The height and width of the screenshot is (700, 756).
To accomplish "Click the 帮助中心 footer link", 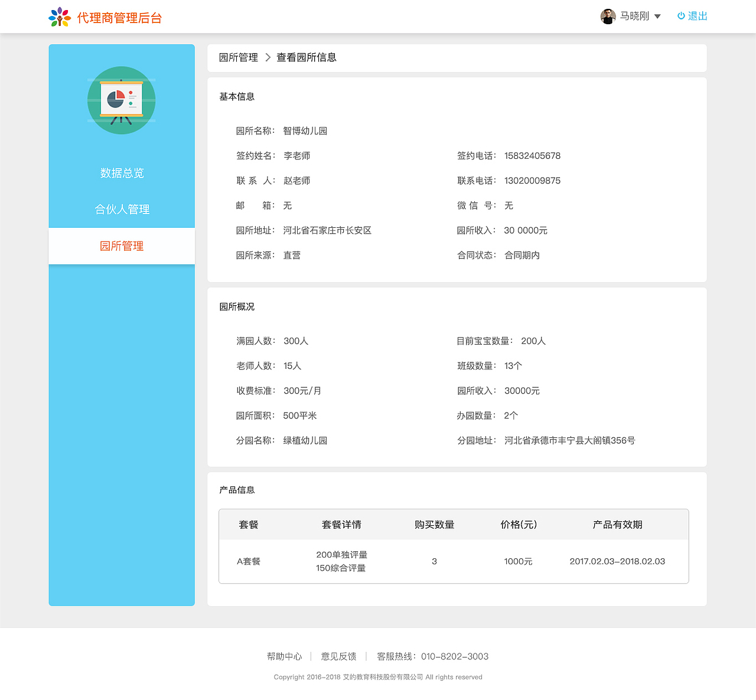I will coord(284,656).
